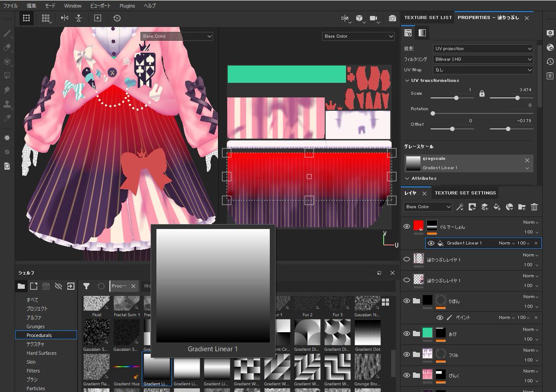
Task: Select the Grunges shelf category
Action: 36,326
